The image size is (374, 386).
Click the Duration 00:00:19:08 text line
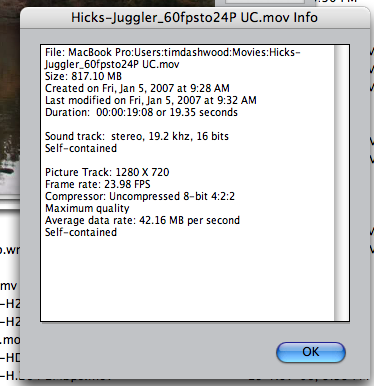(x=141, y=112)
